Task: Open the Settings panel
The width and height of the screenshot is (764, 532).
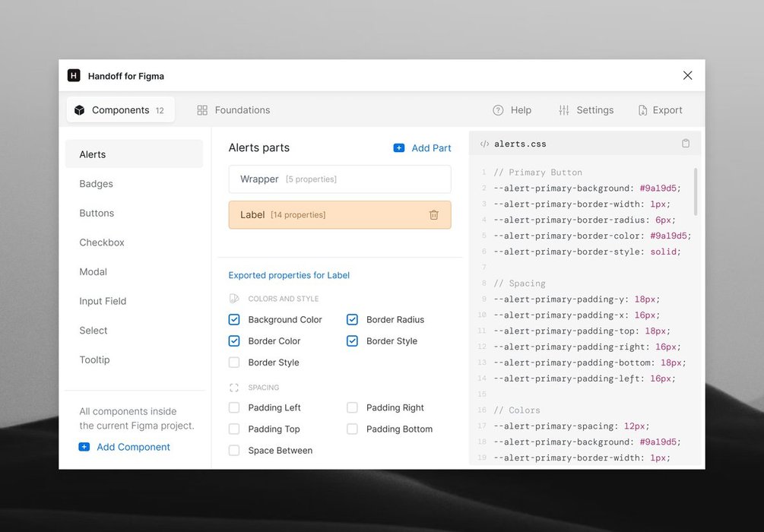Action: [x=586, y=110]
